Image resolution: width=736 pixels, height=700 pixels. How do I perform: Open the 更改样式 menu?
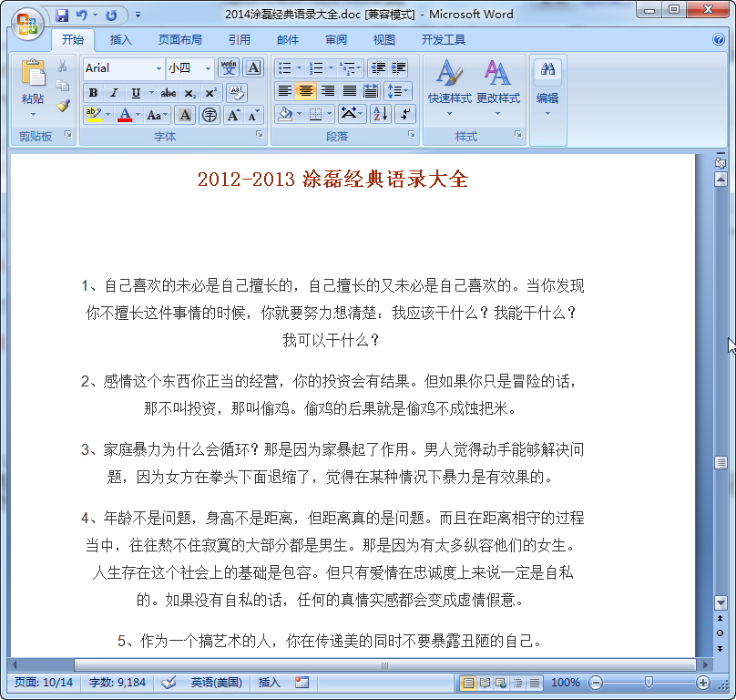[x=498, y=87]
